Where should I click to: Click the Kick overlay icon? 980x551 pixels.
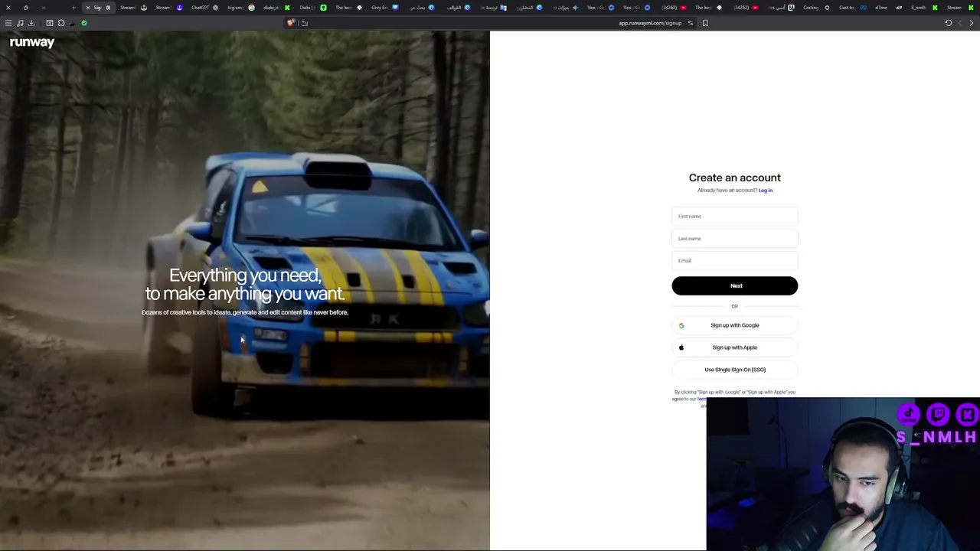(x=968, y=415)
